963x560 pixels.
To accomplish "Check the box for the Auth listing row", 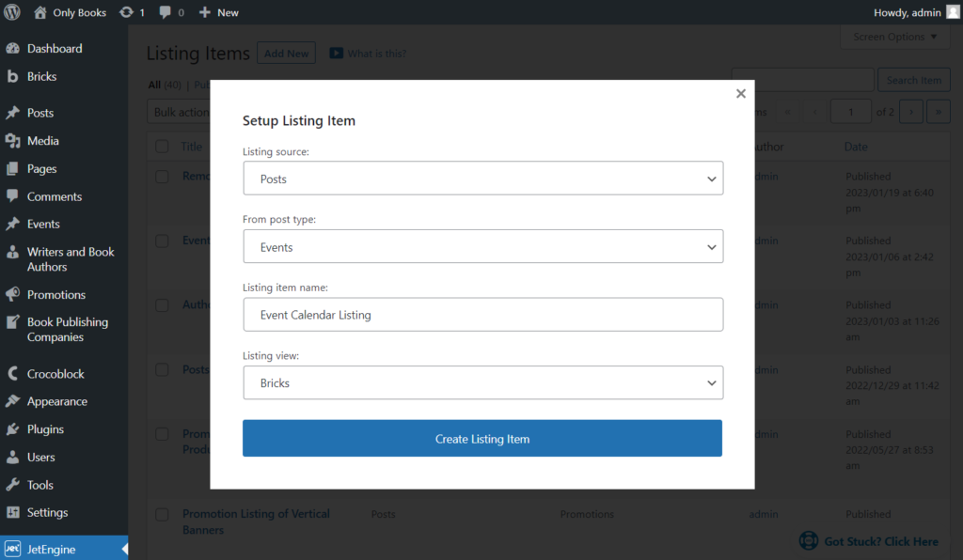I will [x=162, y=305].
